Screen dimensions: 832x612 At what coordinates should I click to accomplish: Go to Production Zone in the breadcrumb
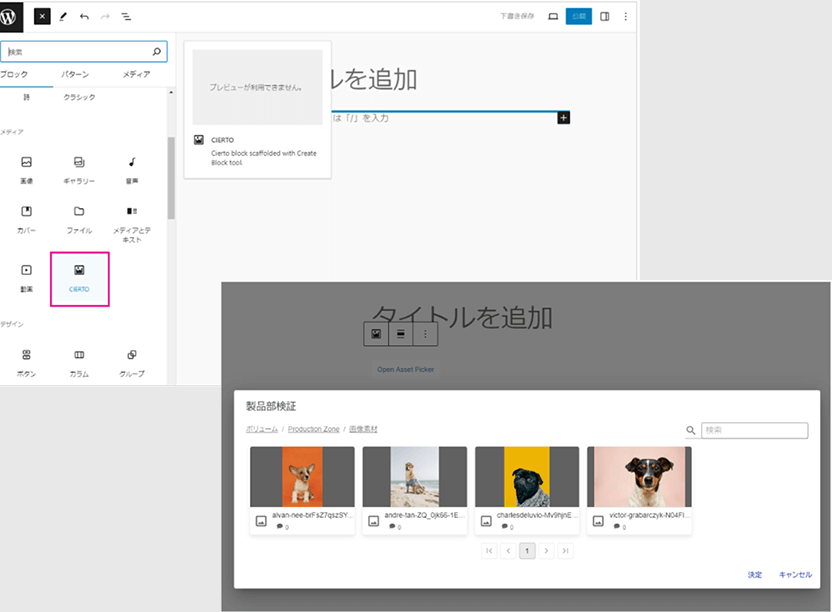click(x=314, y=429)
